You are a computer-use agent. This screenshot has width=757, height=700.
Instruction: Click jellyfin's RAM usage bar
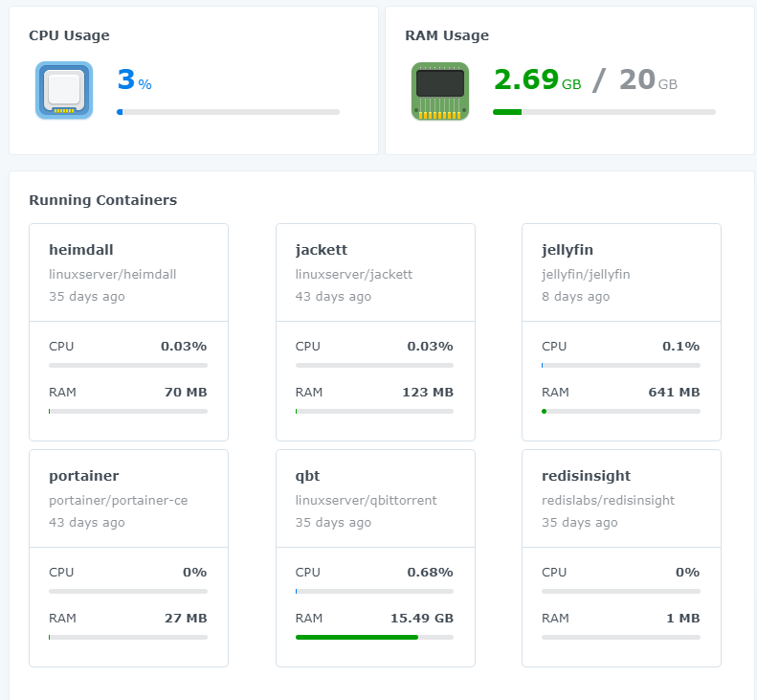pyautogui.click(x=620, y=411)
